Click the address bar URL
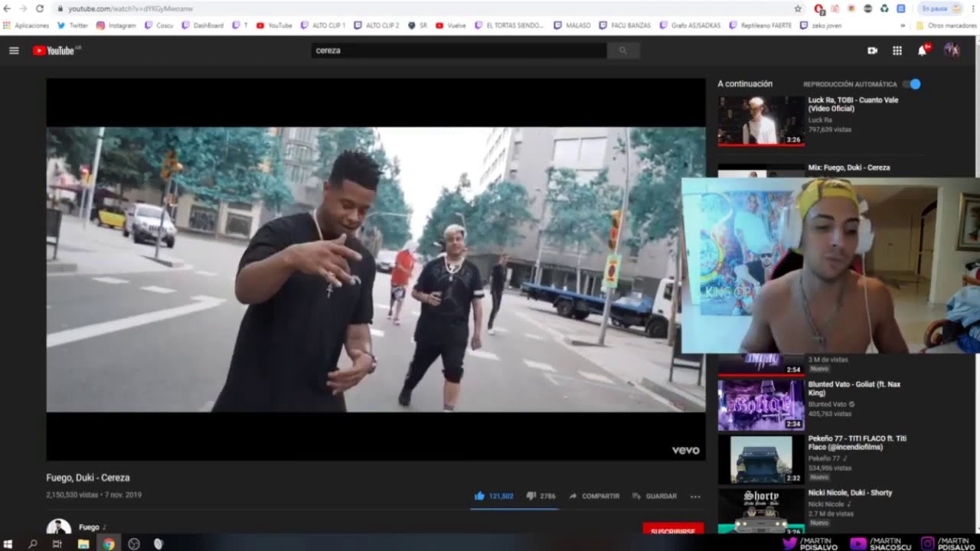Screen dimensions: 980x551 click(x=130, y=8)
